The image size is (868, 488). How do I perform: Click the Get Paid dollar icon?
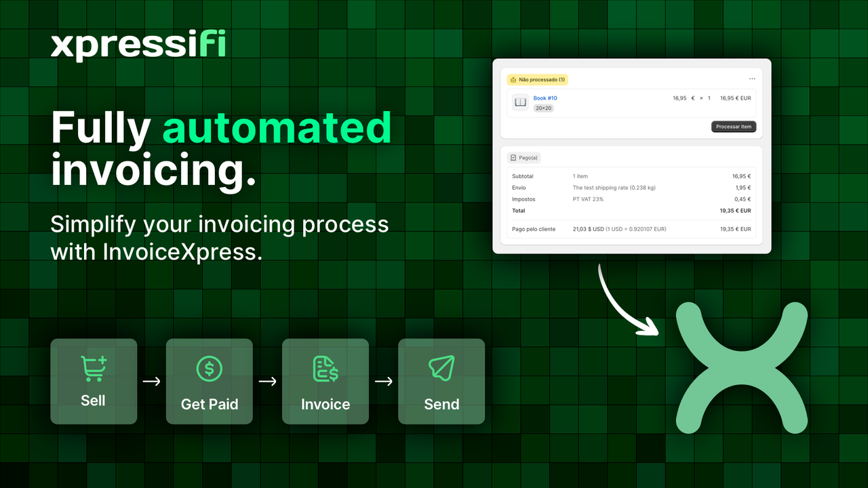click(210, 368)
